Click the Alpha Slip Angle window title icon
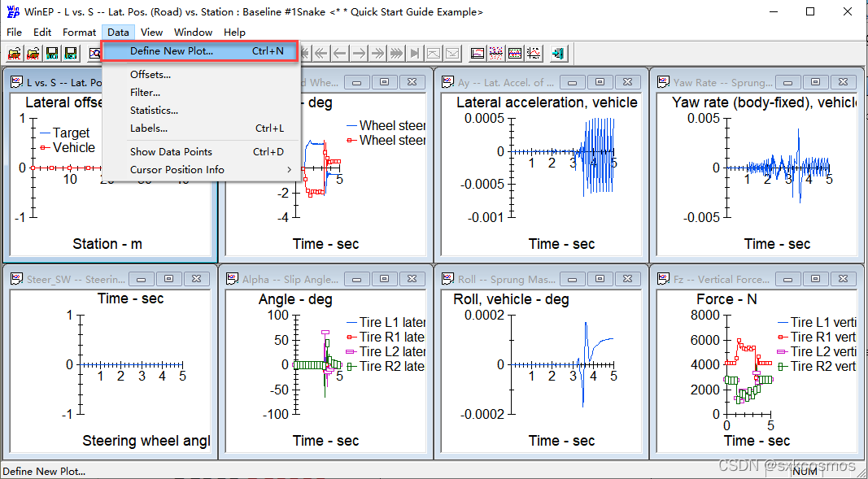 (232, 279)
